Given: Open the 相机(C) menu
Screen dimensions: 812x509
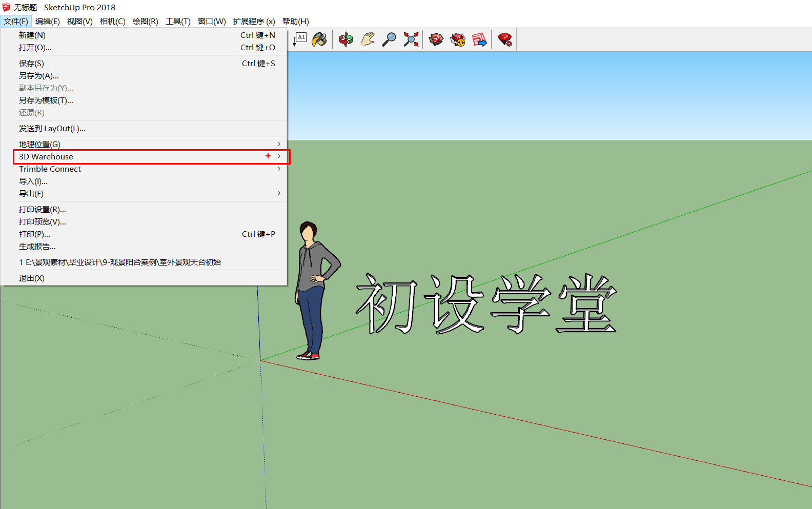Looking at the screenshot, I should (113, 21).
